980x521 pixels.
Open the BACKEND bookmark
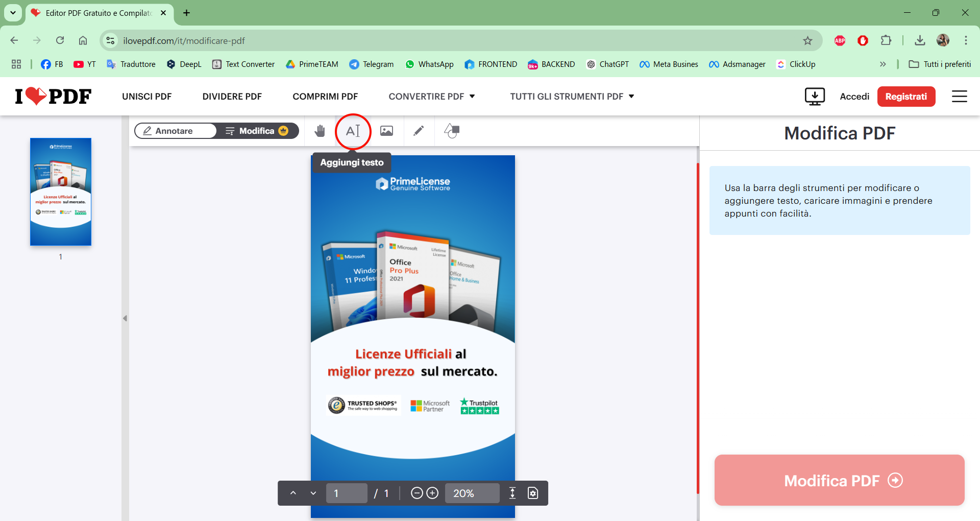click(x=551, y=64)
